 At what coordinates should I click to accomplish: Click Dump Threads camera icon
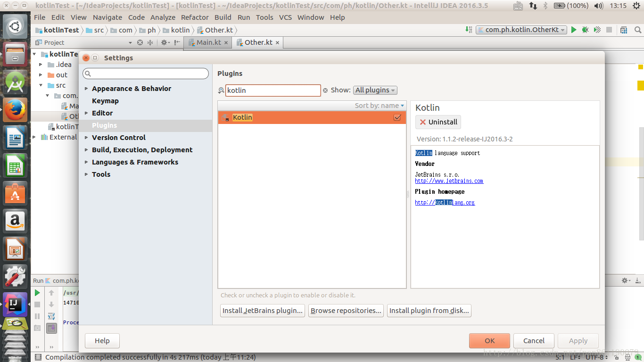pos(37,328)
